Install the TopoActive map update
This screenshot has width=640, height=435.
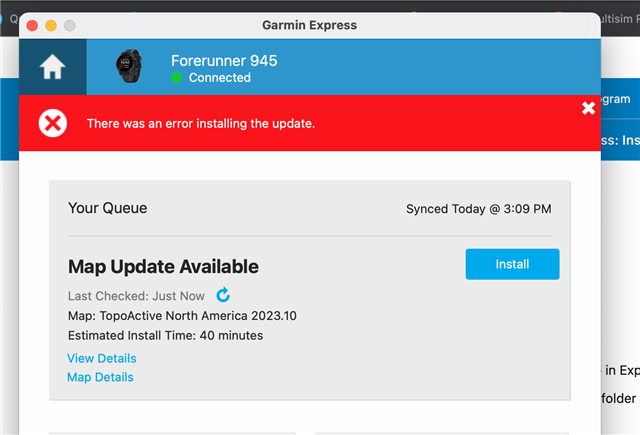(x=512, y=264)
